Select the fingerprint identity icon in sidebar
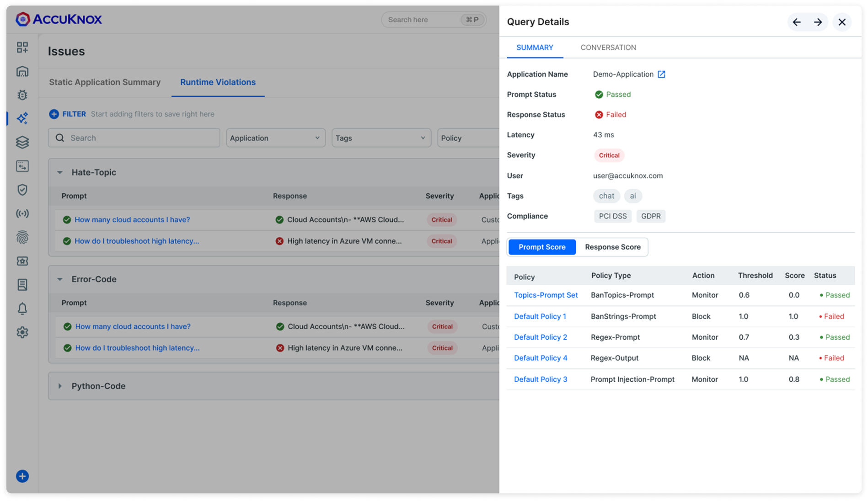 [22, 237]
